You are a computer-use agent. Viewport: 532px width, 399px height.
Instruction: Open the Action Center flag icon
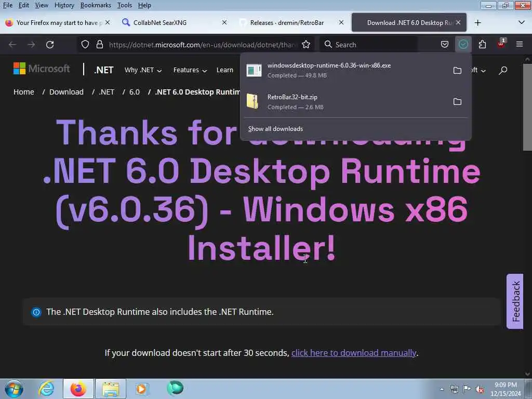click(467, 389)
